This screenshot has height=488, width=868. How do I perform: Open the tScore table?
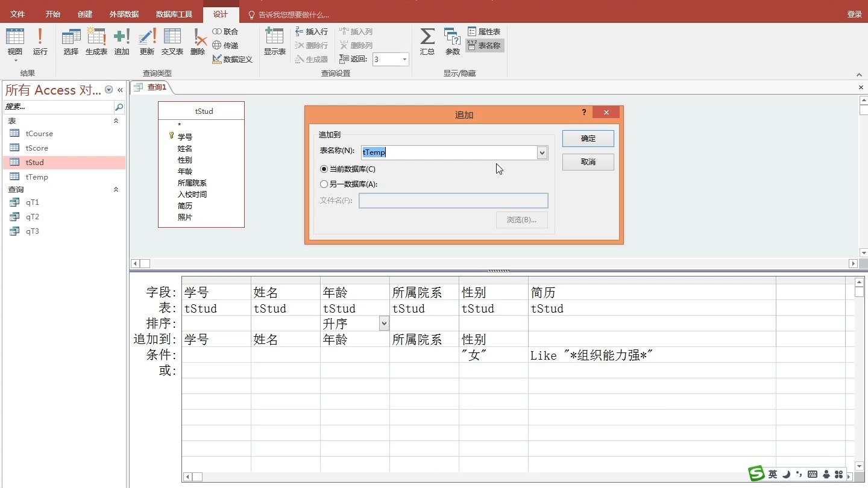[37, 148]
